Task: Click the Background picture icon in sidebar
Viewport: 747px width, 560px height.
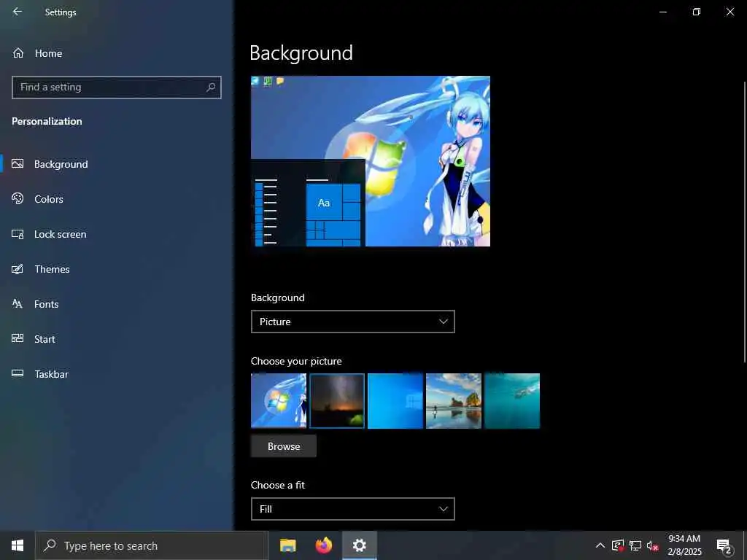Action: pos(18,164)
